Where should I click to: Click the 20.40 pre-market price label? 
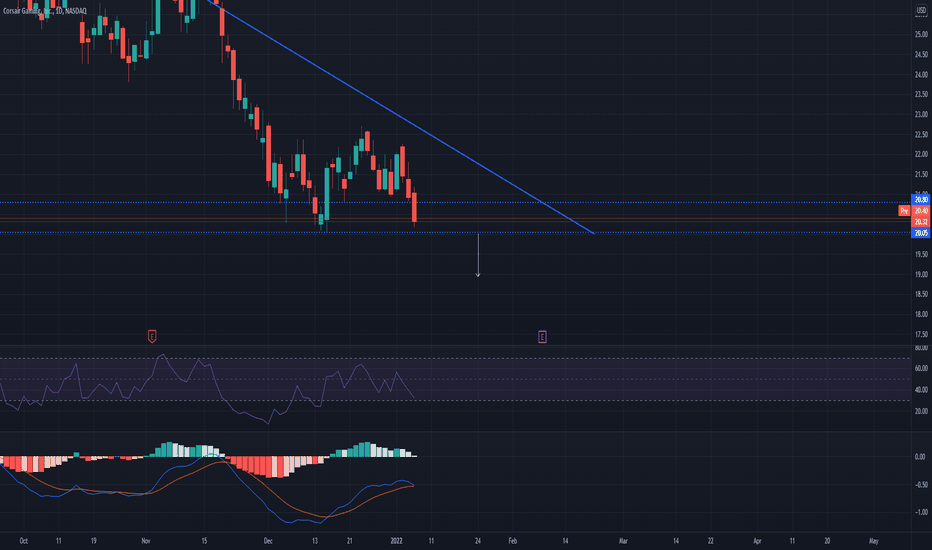click(x=921, y=210)
